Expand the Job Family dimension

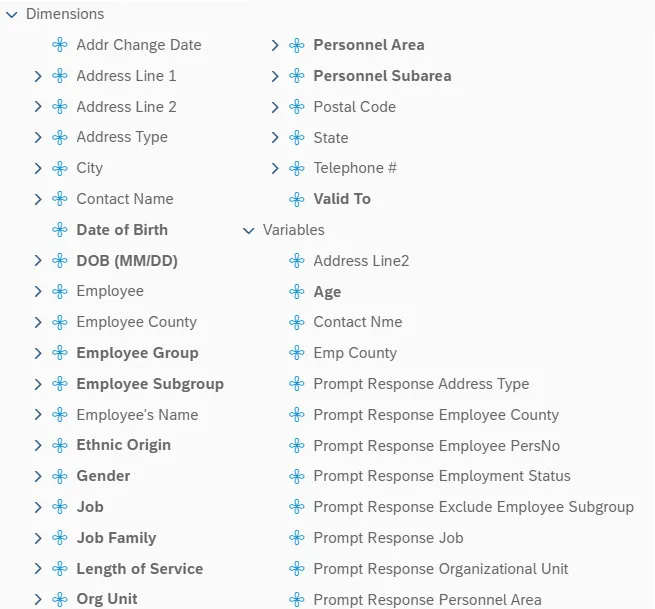coord(38,538)
